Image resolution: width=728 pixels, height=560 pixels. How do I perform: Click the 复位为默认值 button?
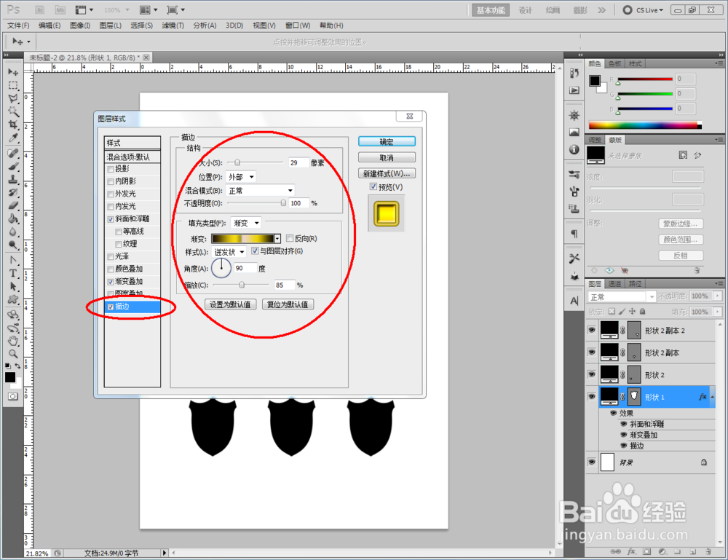pos(288,304)
